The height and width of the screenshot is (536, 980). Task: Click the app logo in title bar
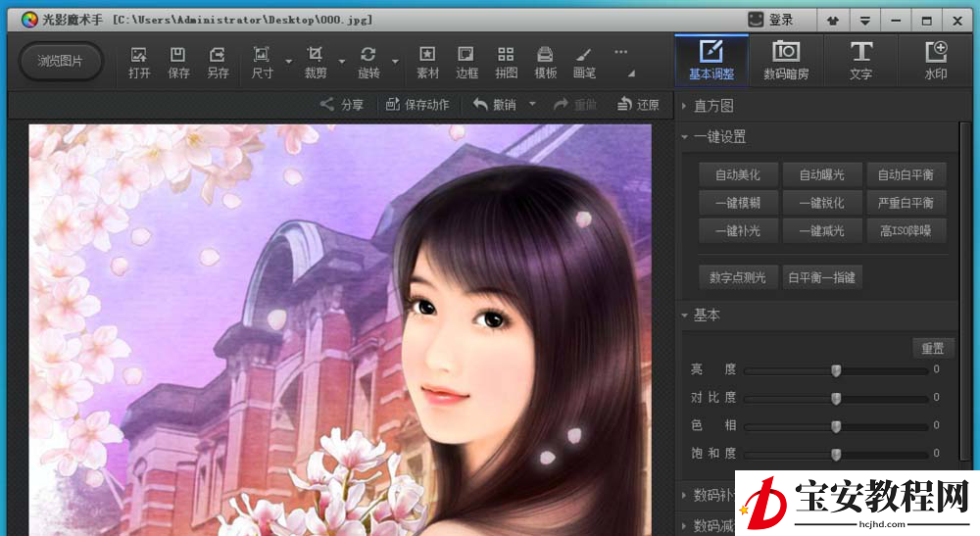pyautogui.click(x=29, y=20)
